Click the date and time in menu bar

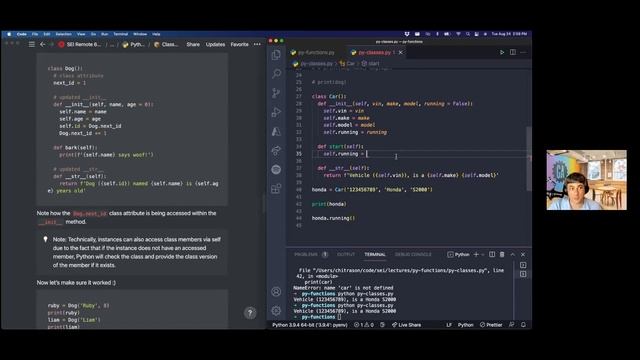click(x=509, y=34)
